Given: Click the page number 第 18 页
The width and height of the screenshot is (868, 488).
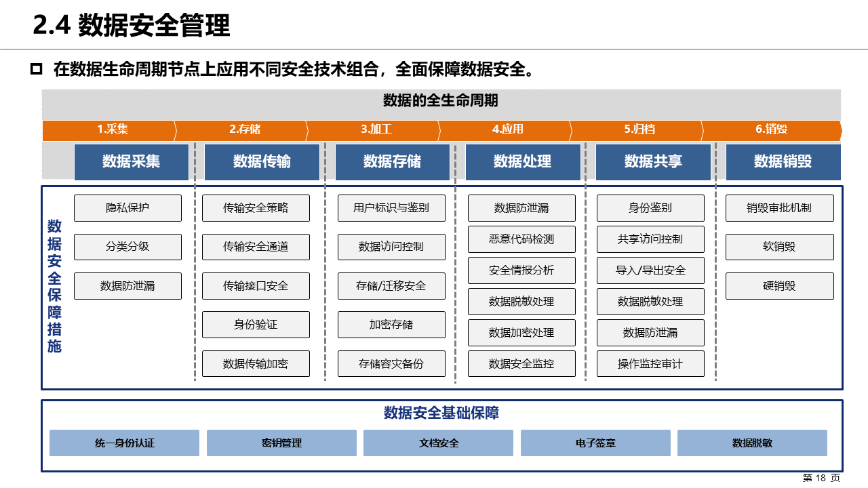Looking at the screenshot, I should 821,478.
